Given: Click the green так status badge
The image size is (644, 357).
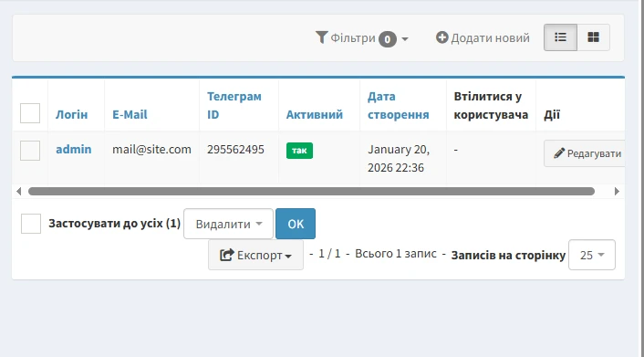Looking at the screenshot, I should (299, 151).
